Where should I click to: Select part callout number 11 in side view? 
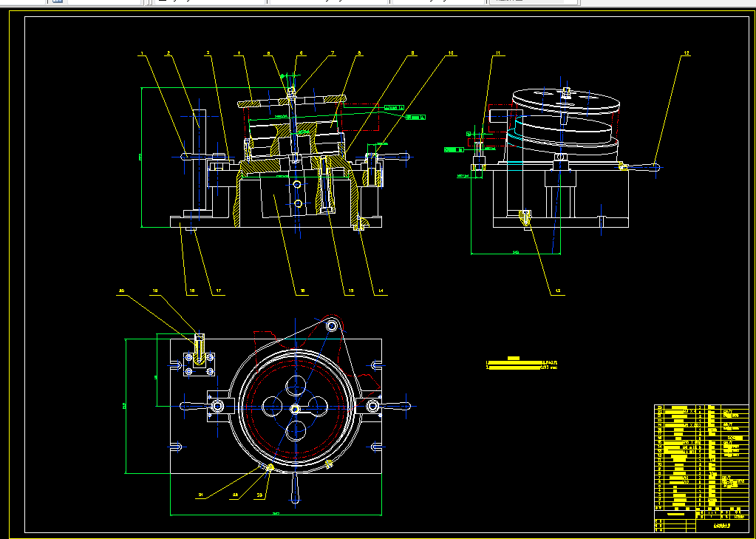click(499, 52)
